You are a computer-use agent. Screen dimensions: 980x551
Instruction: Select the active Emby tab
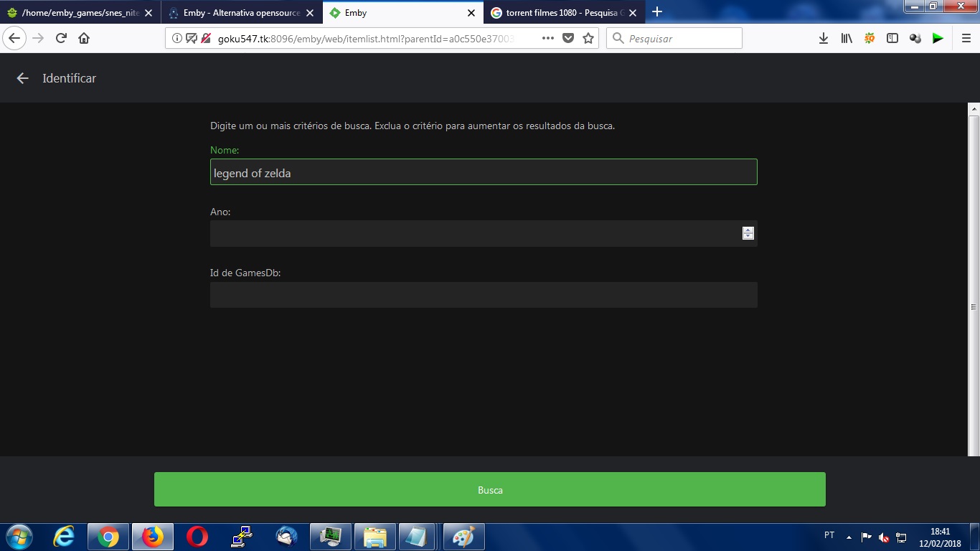coord(403,12)
